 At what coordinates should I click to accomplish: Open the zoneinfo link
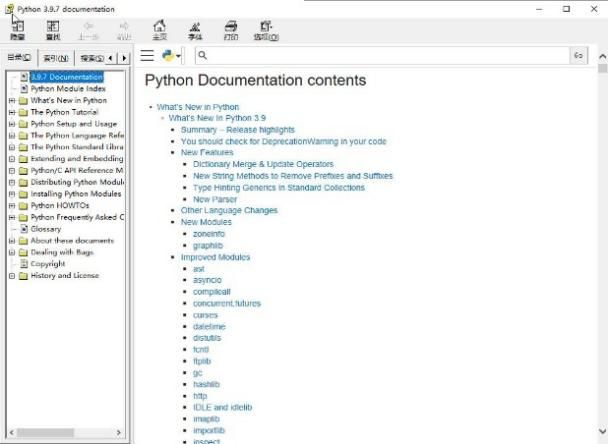pos(209,234)
